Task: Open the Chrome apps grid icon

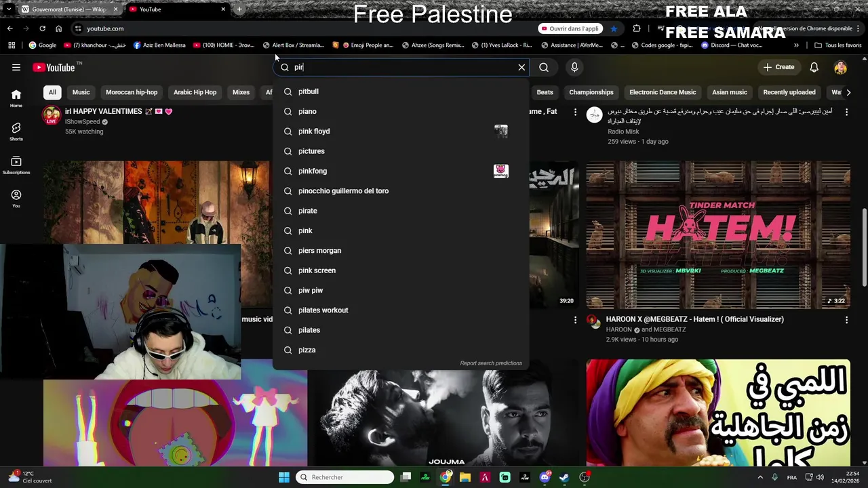Action: tap(12, 45)
